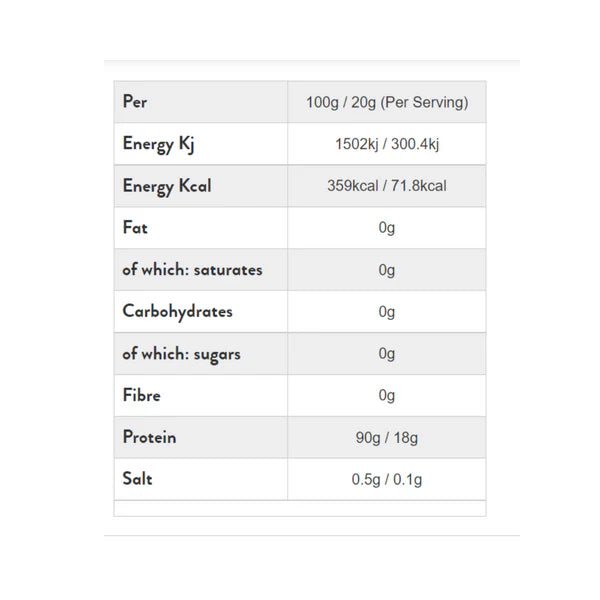
Task: Click the "Energy Kcal" row label
Action: pos(166,186)
